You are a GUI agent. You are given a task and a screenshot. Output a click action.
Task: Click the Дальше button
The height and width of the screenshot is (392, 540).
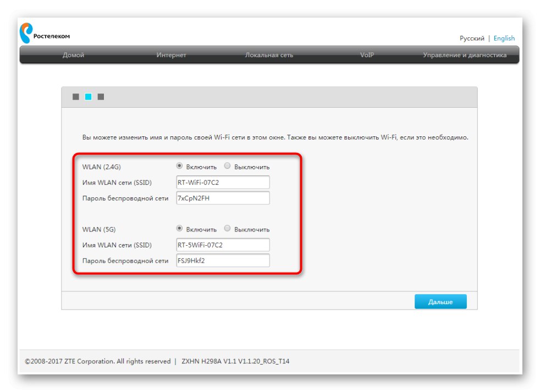coord(440,302)
